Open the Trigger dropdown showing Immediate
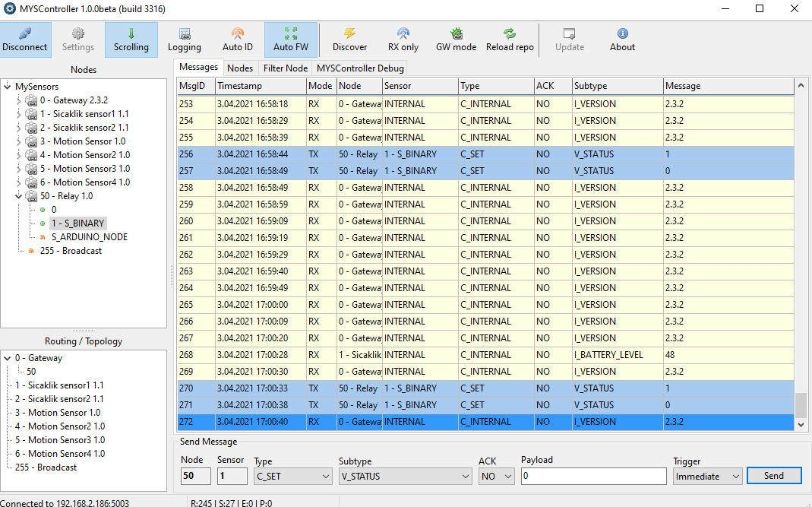The image size is (812, 507). (x=708, y=477)
